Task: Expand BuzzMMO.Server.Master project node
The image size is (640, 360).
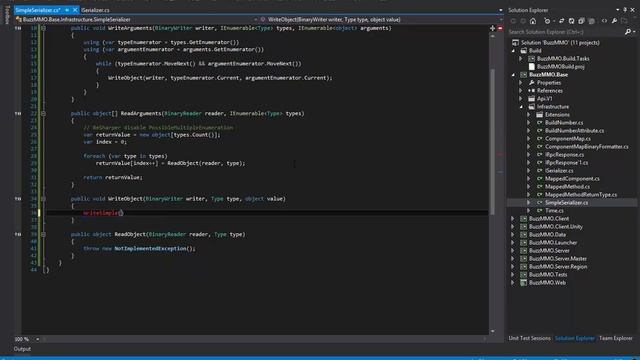Action: pyautogui.click(x=513, y=259)
